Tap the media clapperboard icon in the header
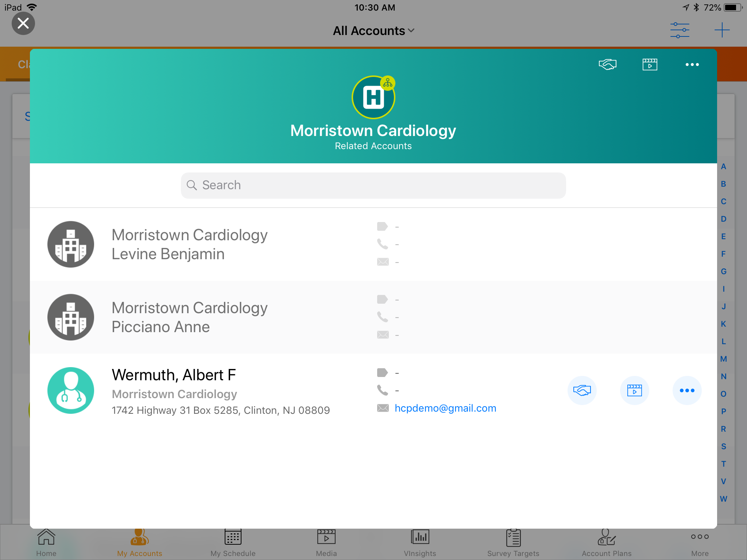This screenshot has height=560, width=747. (x=650, y=65)
